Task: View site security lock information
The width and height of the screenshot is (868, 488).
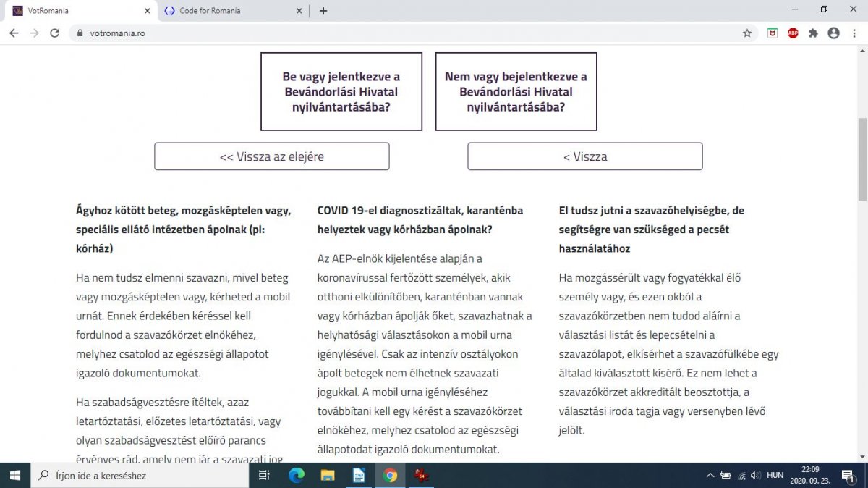Action: 80,33
